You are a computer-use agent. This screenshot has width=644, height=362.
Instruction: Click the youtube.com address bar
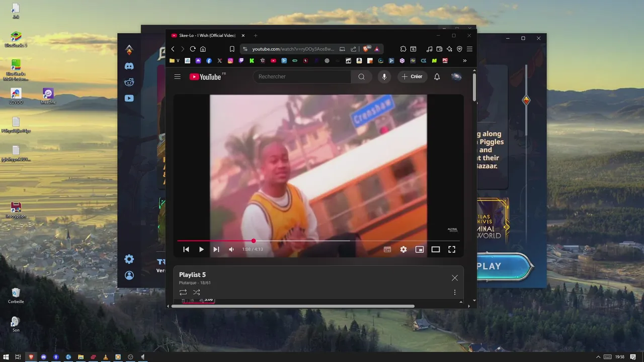click(x=293, y=49)
